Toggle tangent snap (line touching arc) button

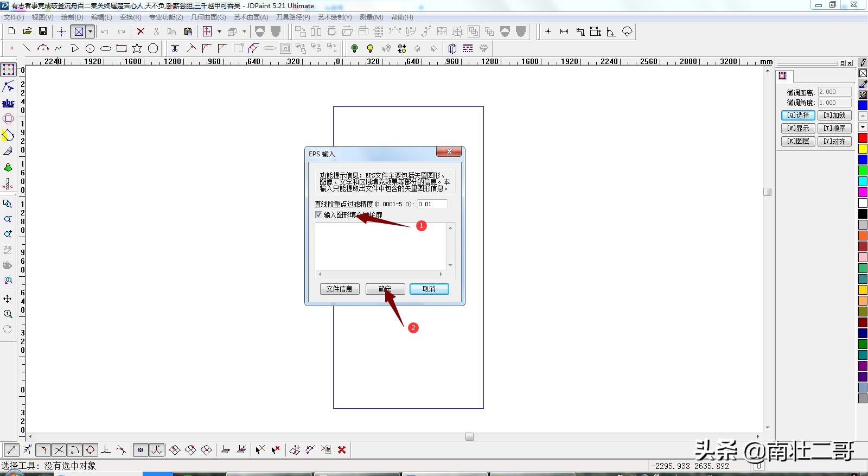122,449
